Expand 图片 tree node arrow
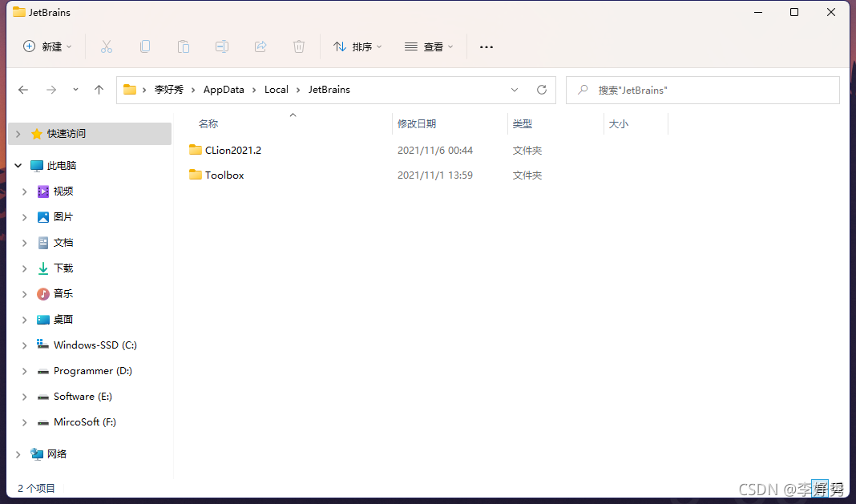The height and width of the screenshot is (504, 856). 25,217
